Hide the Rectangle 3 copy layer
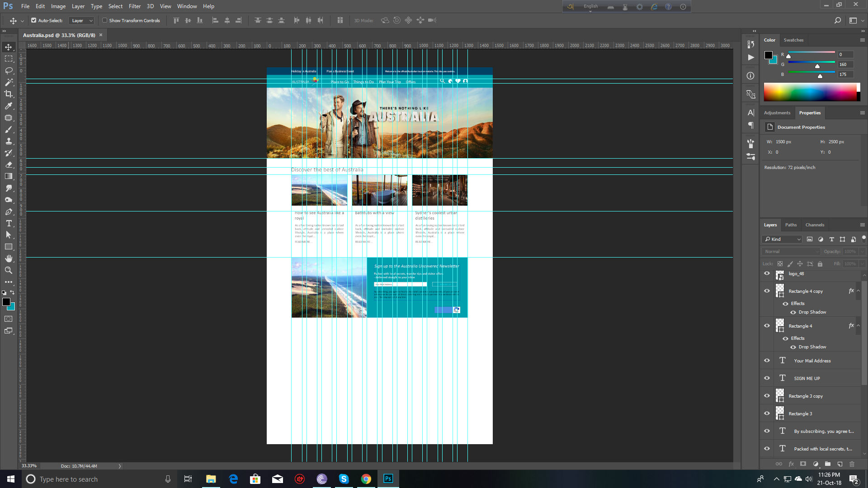Screen dimensions: 868x488 coord(767,396)
